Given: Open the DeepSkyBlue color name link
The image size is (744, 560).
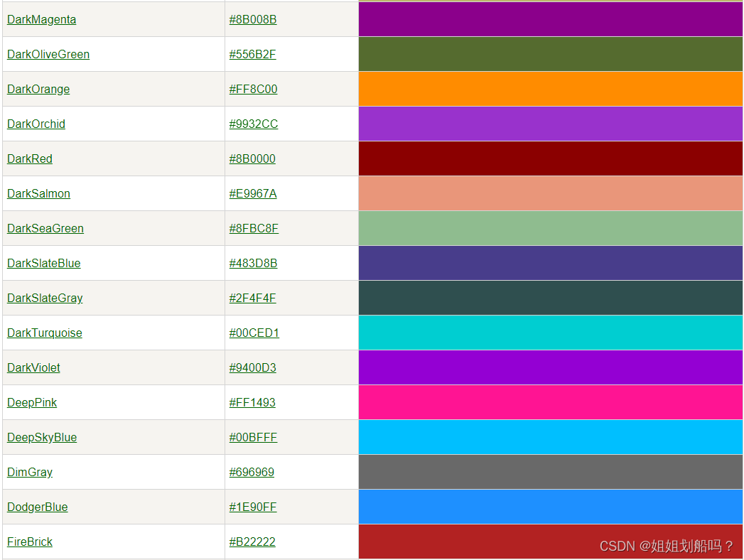Looking at the screenshot, I should (42, 438).
